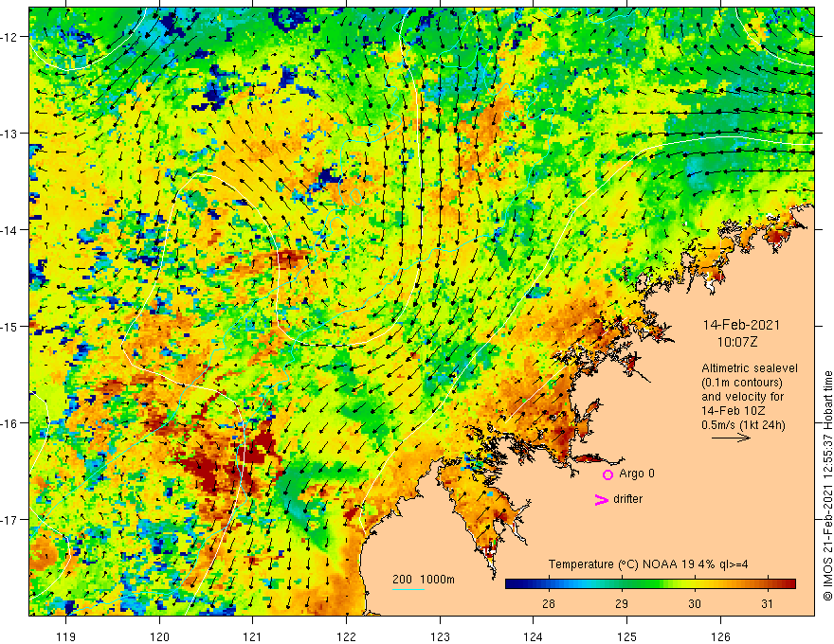Click the longitude axis label 121
Viewport: 834px width, 644px height.
point(253,636)
